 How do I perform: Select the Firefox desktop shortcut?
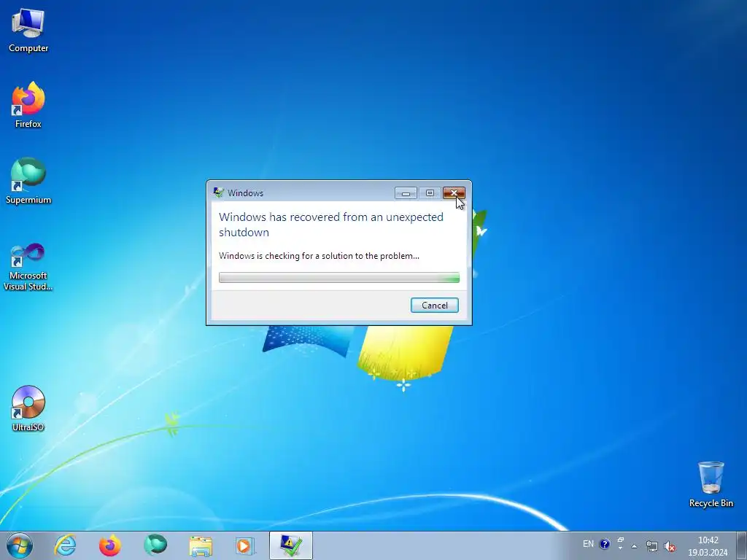[28, 105]
